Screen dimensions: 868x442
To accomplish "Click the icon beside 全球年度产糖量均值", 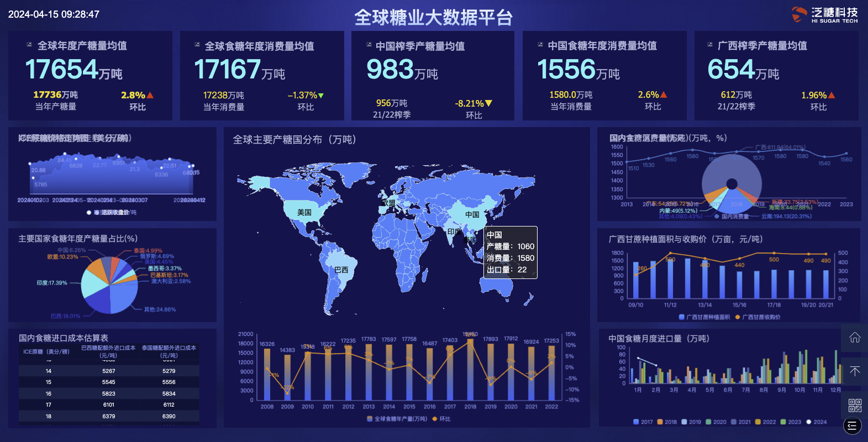I will pos(29,45).
